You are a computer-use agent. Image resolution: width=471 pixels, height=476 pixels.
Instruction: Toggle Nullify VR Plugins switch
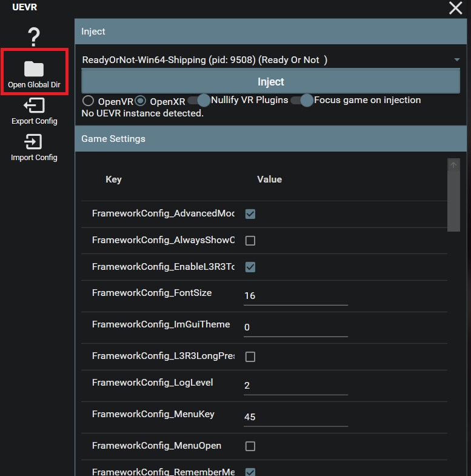click(x=199, y=100)
